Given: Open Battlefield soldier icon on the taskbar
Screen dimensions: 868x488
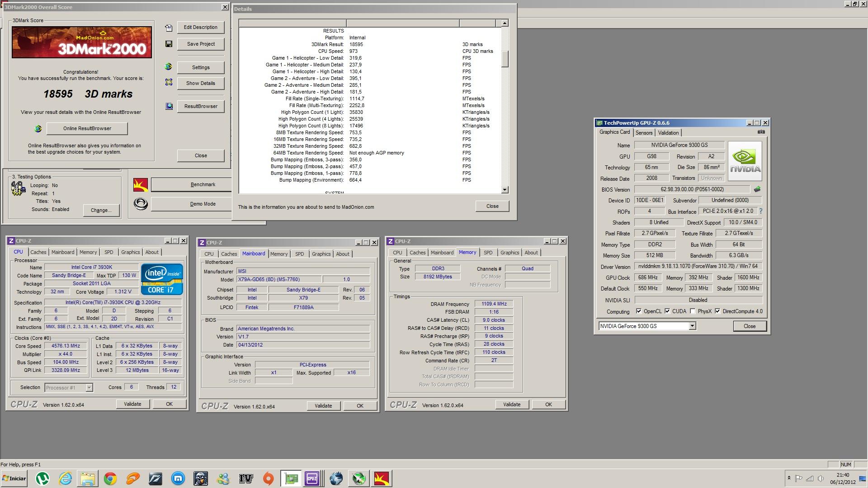Looking at the screenshot, I should click(201, 479).
